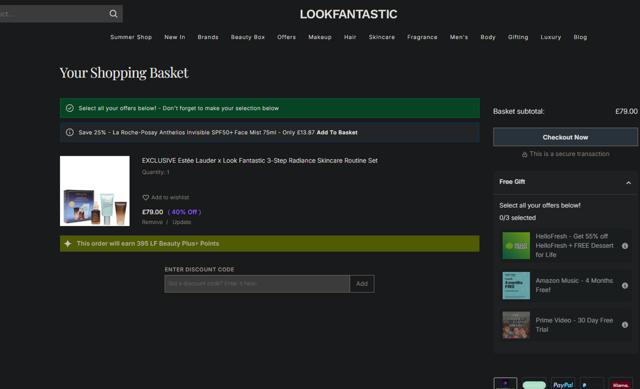The image size is (640, 389).
Task: Show info for the Amazon Music offer
Action: tap(625, 285)
